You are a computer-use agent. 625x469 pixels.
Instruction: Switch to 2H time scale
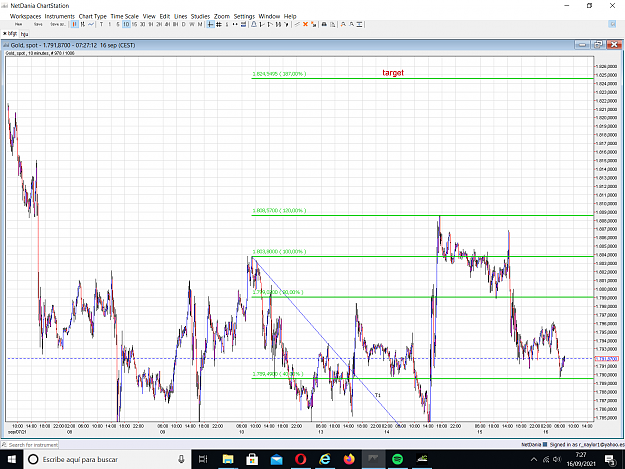tap(159, 24)
